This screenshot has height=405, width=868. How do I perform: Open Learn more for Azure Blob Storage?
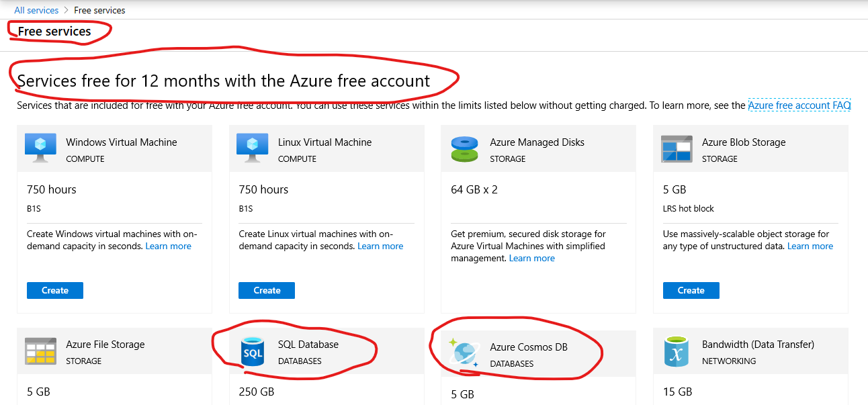pyautogui.click(x=810, y=246)
